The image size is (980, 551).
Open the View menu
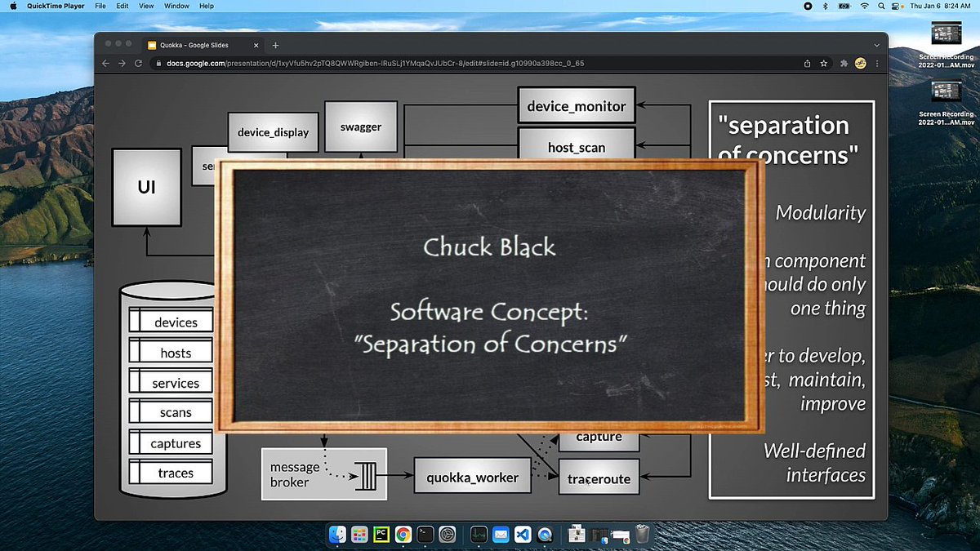(146, 6)
